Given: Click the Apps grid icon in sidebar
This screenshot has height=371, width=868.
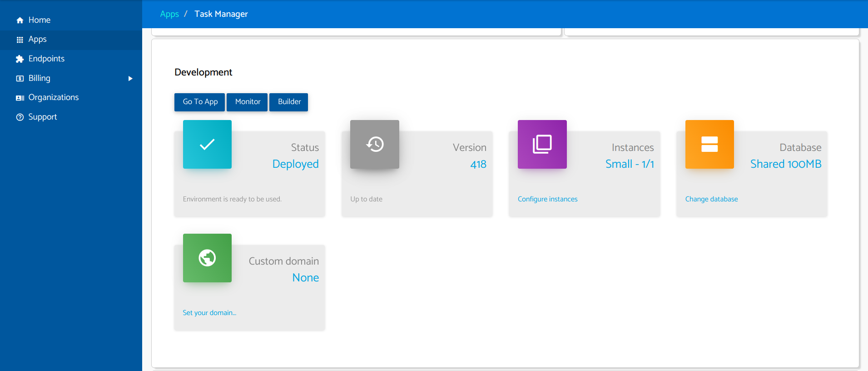Looking at the screenshot, I should 20,40.
